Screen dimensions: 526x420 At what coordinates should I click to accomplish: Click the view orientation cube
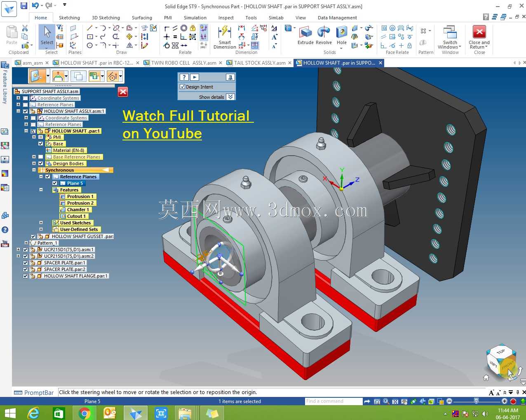(501, 362)
